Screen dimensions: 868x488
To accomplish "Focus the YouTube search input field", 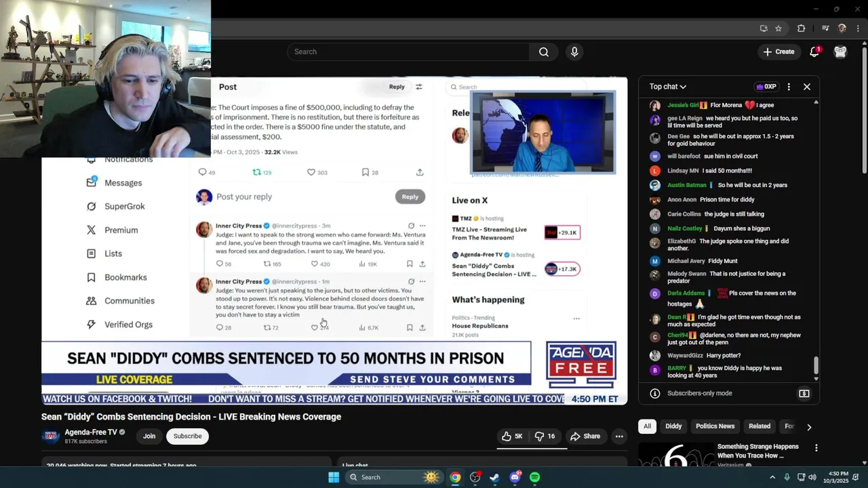I will [x=408, y=52].
